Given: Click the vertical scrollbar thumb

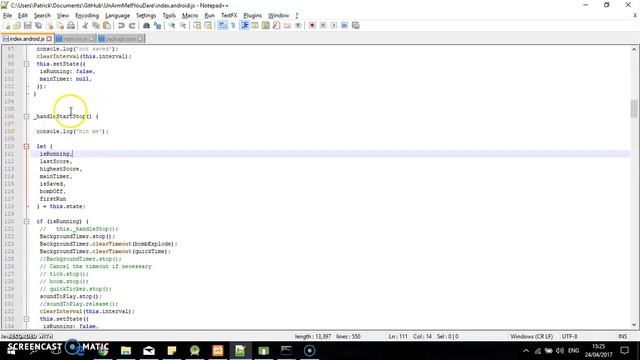Looking at the screenshot, I should (x=633, y=109).
